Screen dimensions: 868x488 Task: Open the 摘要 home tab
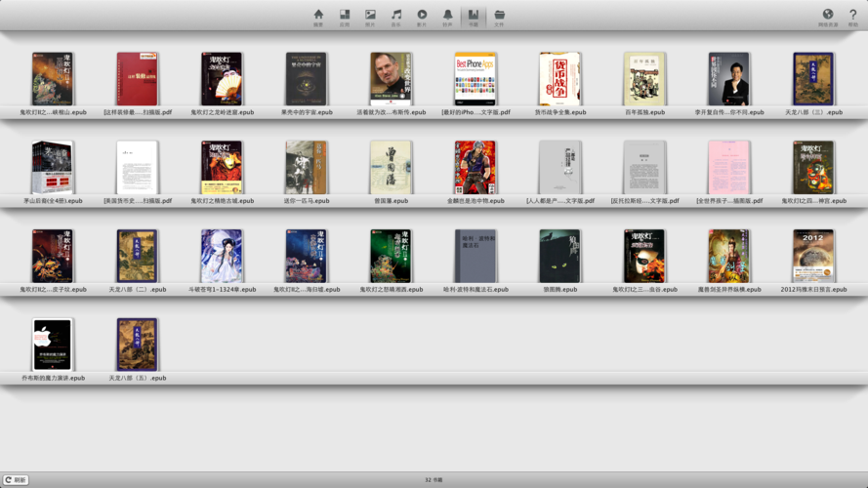click(x=318, y=18)
